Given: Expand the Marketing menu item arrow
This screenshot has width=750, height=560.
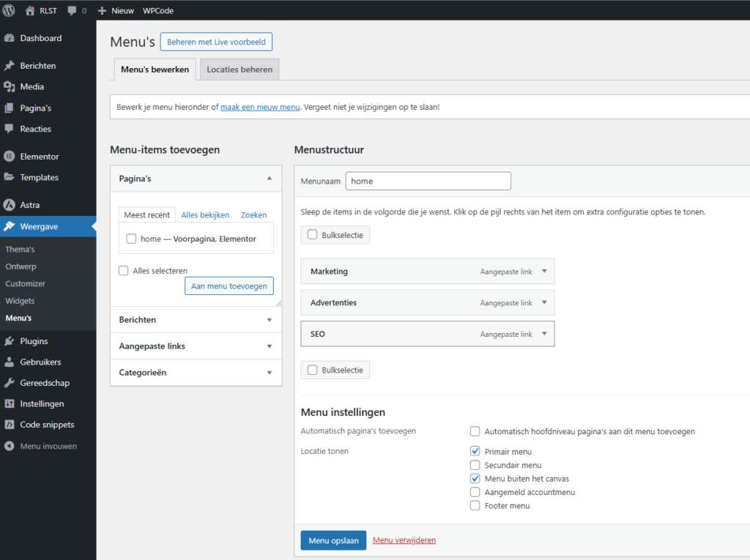Looking at the screenshot, I should click(544, 271).
